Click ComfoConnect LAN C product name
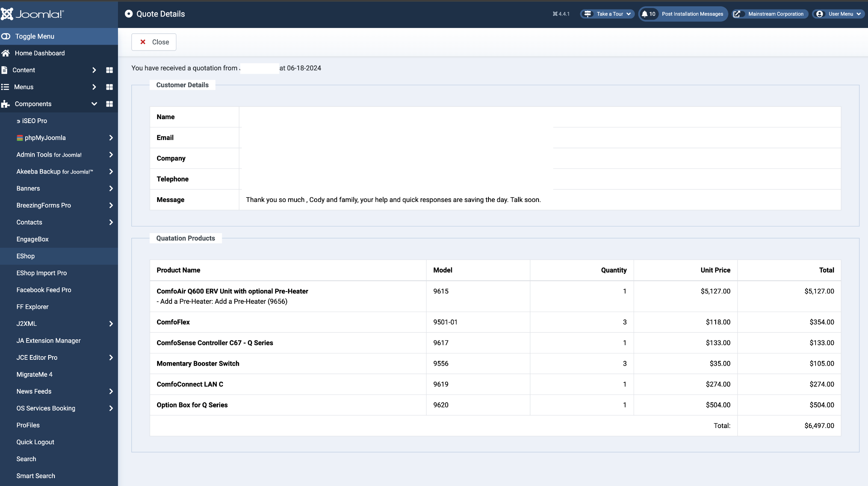The width and height of the screenshot is (868, 486). click(x=190, y=385)
